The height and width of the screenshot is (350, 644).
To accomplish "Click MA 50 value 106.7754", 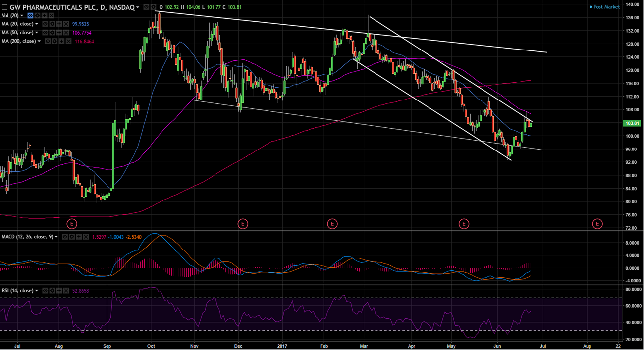I will (x=82, y=32).
